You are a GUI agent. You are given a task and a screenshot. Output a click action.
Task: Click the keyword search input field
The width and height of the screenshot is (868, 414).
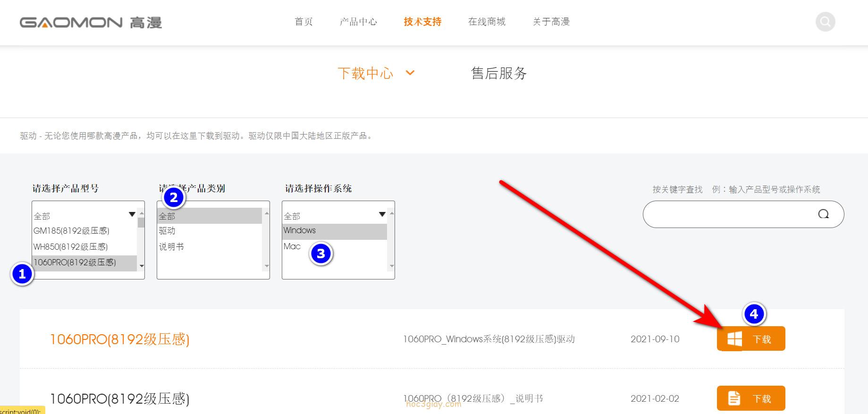[x=743, y=214]
